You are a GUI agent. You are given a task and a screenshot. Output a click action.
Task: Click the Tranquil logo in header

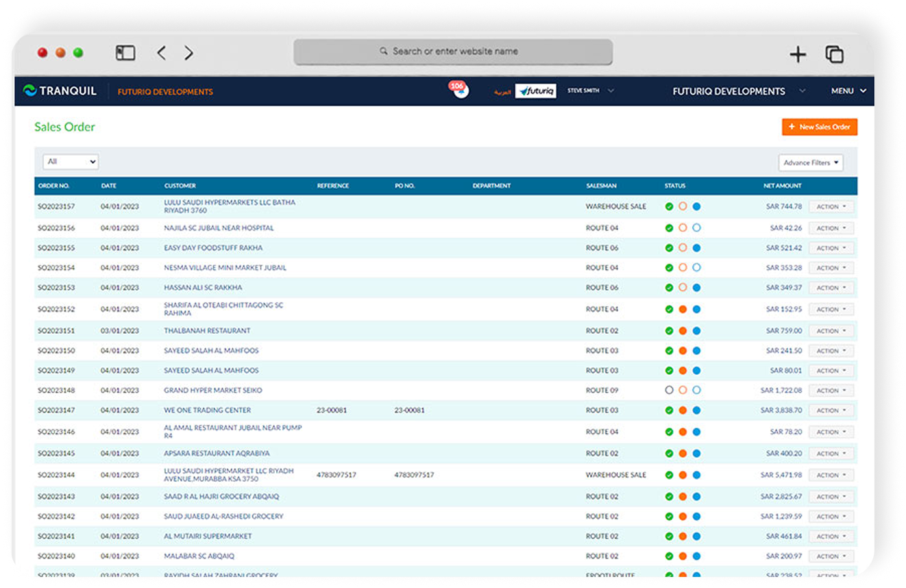click(60, 91)
